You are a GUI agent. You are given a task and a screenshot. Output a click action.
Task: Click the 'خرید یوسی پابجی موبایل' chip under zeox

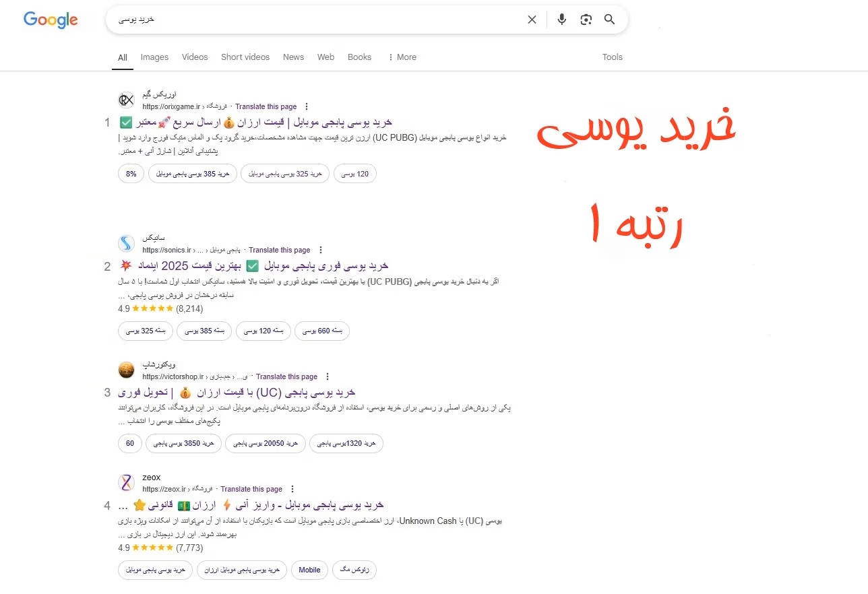[156, 570]
